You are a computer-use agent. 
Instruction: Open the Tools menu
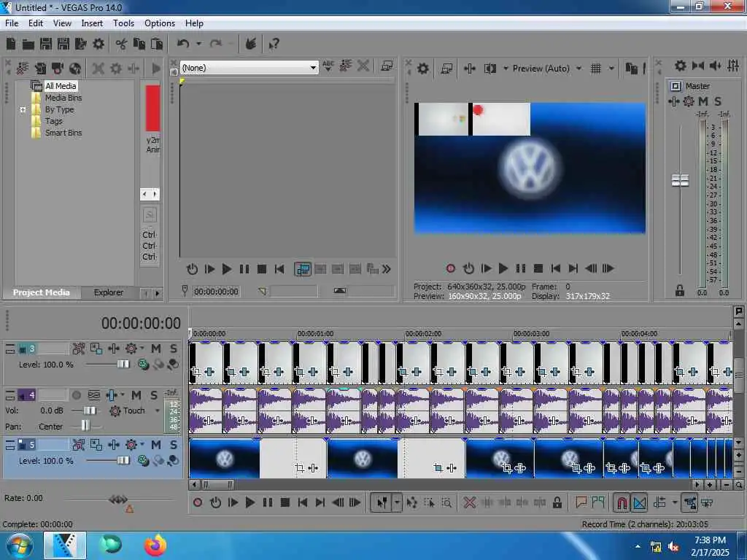point(123,23)
